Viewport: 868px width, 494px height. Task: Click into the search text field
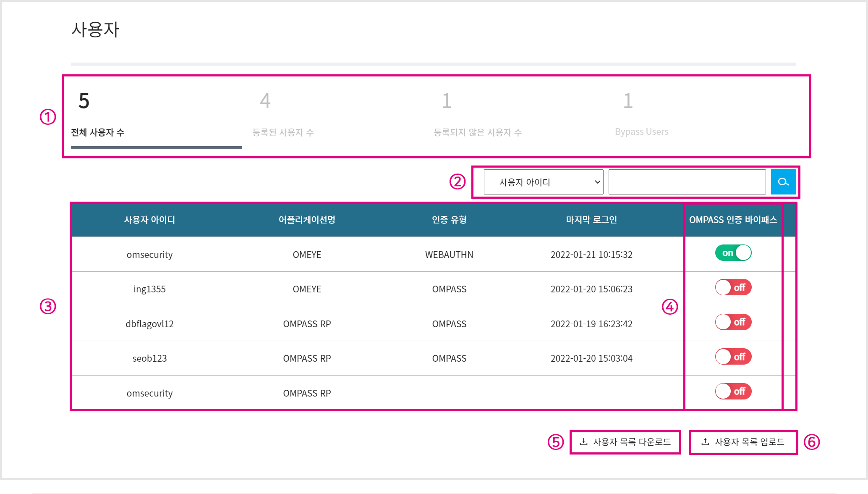[x=687, y=182]
